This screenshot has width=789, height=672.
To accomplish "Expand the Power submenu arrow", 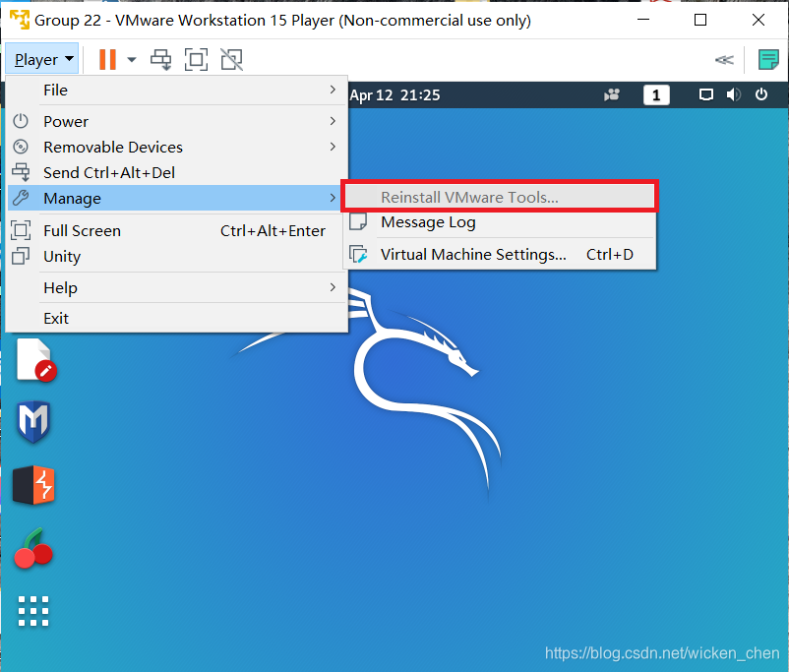I will (333, 121).
